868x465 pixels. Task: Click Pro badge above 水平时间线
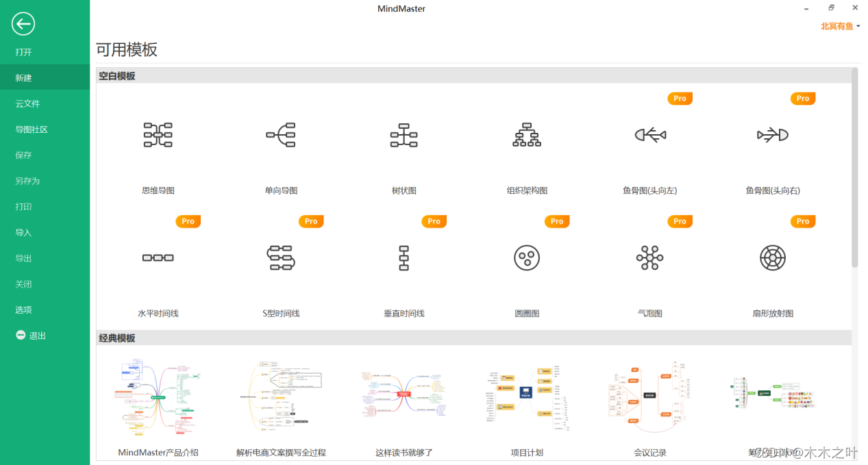point(188,221)
